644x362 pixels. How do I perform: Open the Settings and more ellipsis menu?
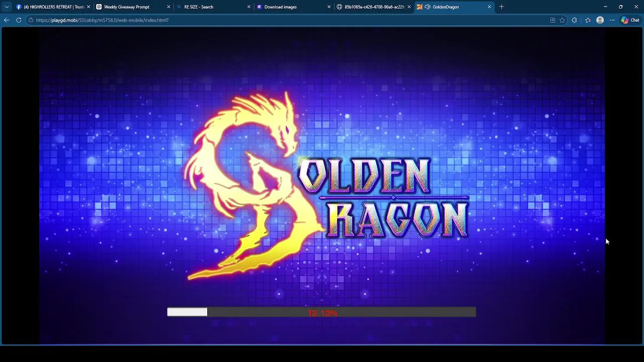click(612, 20)
